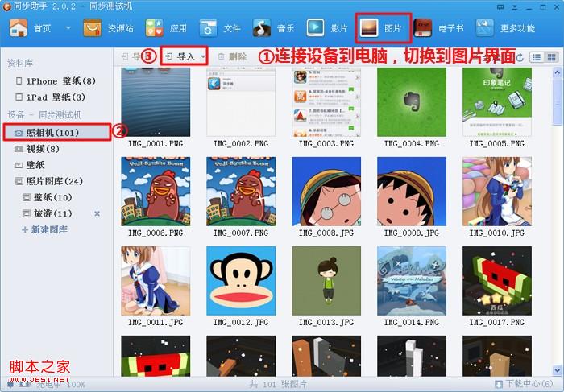
Task: Expand the dropdown arrow beside 首页
Action: 68,27
